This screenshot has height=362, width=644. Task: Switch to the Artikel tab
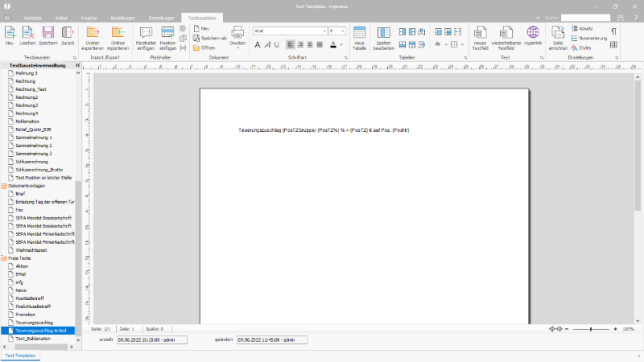61,18
